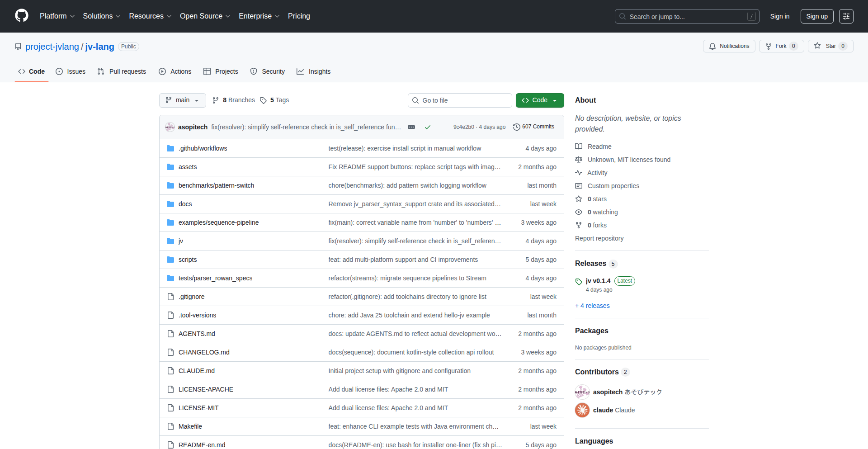Click the Search or jump to field
Image resolution: width=868 pixels, height=449 pixels.
tap(687, 16)
